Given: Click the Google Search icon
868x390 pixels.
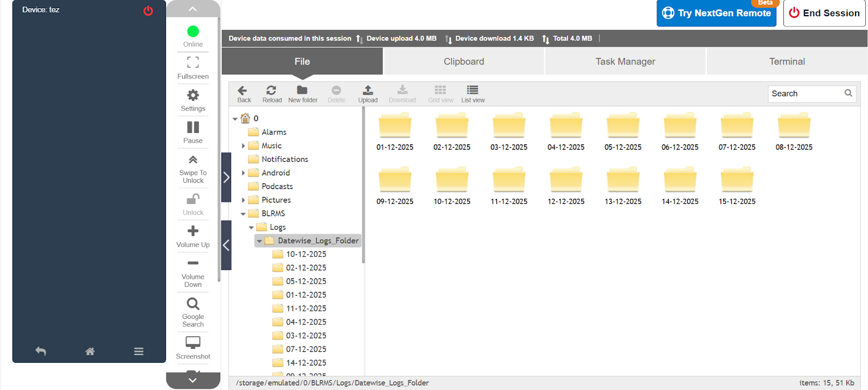Looking at the screenshot, I should point(193,304).
